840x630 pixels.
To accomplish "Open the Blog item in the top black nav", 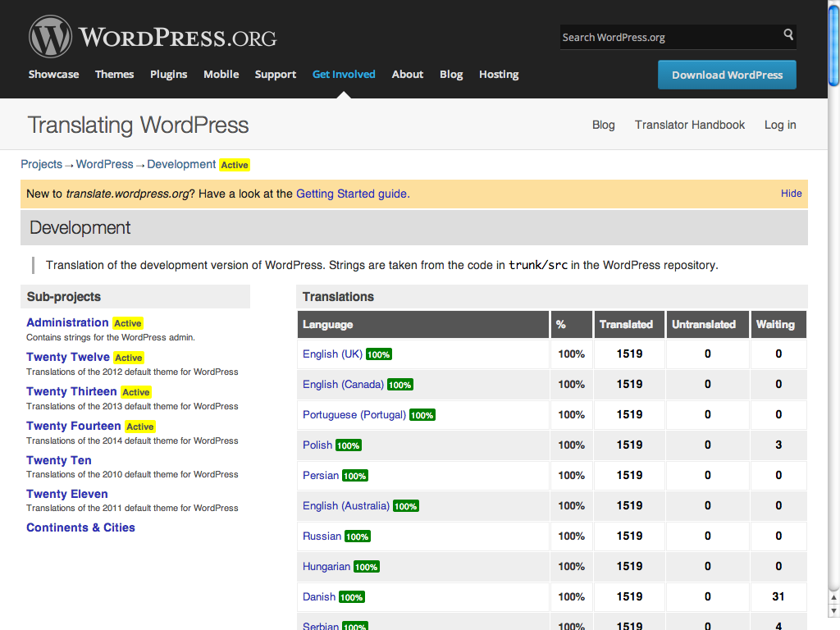I will coord(451,75).
